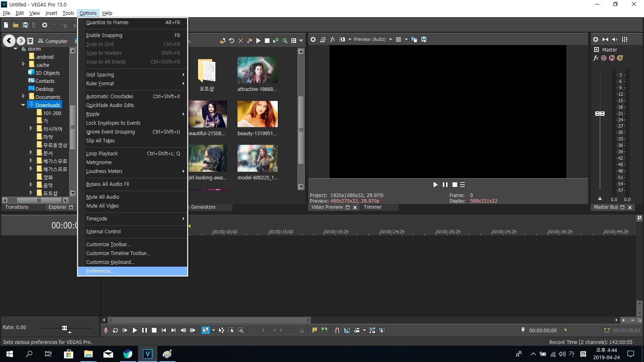Screen dimensions: 644x362
Task: Toggle snapping magnet icon
Action: [337, 330]
